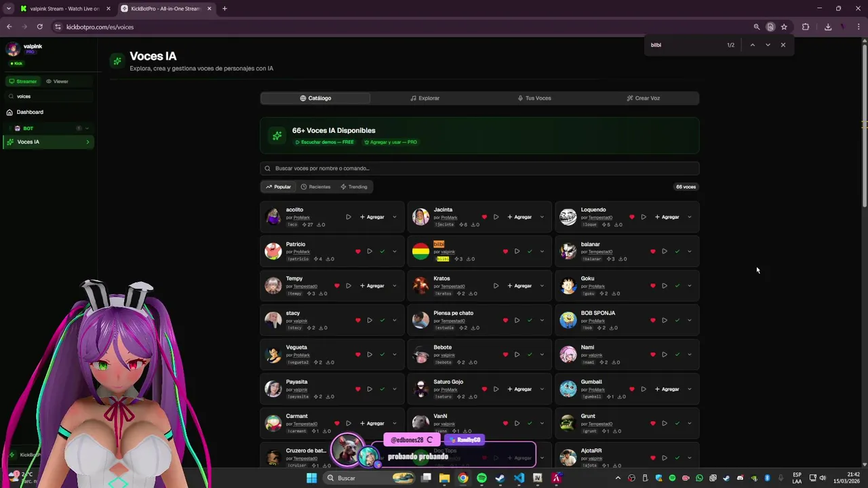Open Windows Start menu
868x488 pixels.
coord(311,478)
